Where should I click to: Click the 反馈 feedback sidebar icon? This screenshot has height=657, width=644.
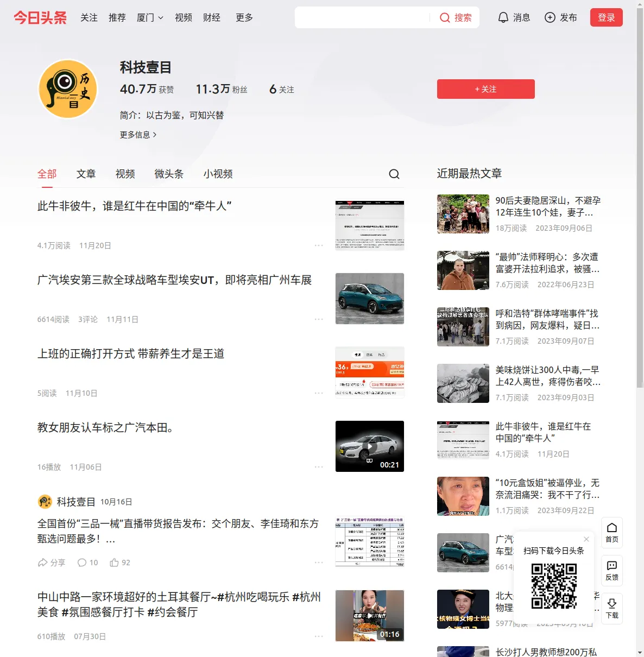tap(612, 571)
